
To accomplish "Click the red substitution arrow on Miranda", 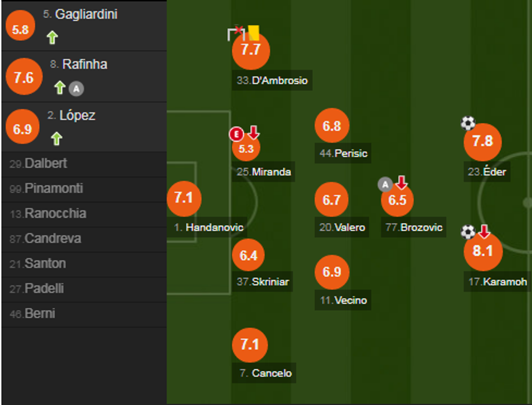I will pyautogui.click(x=254, y=132).
